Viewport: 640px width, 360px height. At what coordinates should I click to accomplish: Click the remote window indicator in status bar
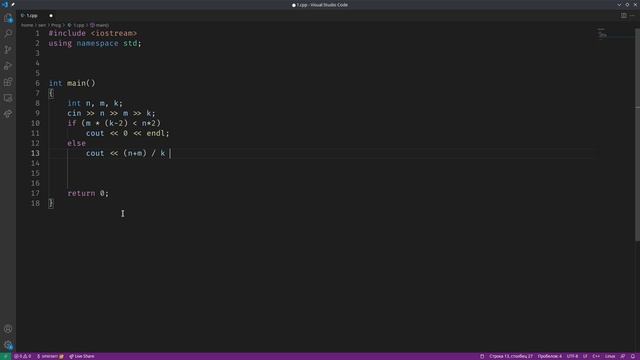(5, 356)
